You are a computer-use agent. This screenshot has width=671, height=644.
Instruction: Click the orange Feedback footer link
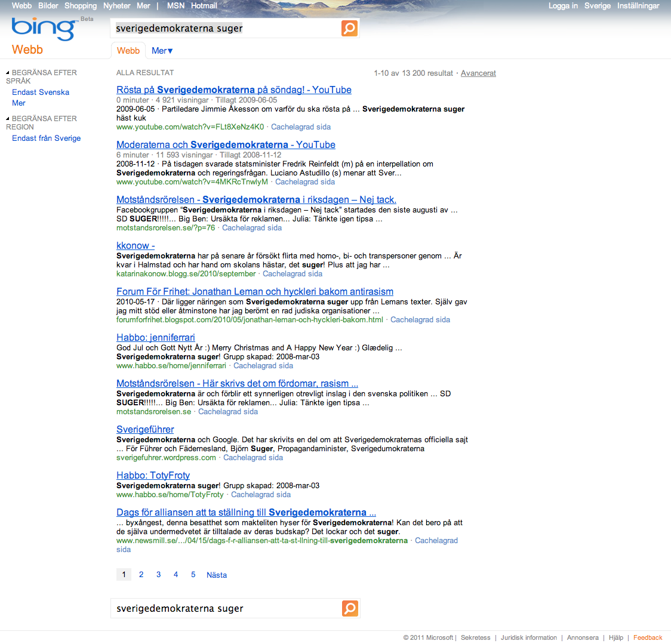point(648,637)
